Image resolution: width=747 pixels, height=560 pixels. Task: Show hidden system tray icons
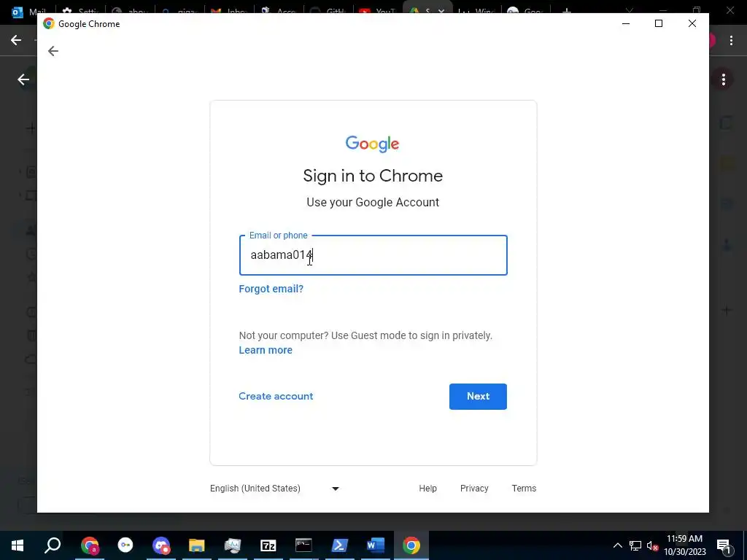click(617, 545)
